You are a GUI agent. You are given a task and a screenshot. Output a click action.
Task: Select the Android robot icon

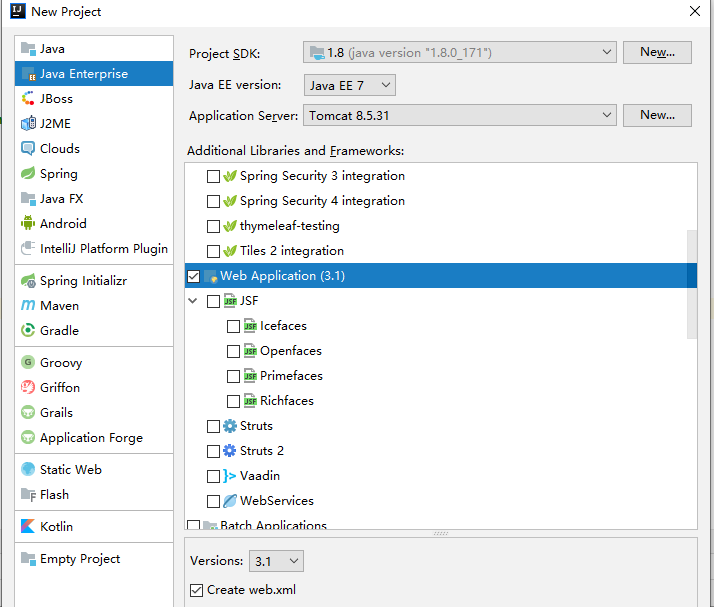point(28,223)
